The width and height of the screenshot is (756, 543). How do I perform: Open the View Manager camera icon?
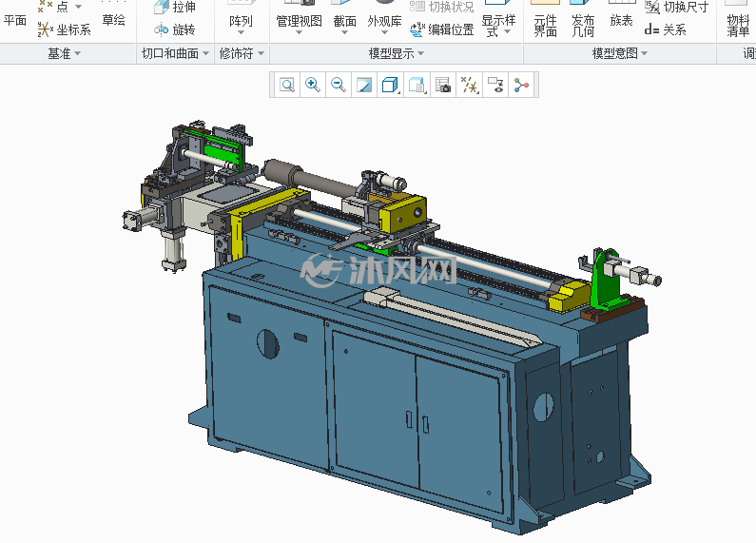point(442,86)
